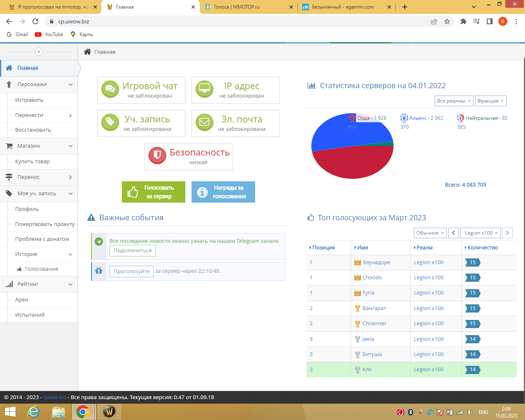Click the Проголосуйте button

pos(132,272)
